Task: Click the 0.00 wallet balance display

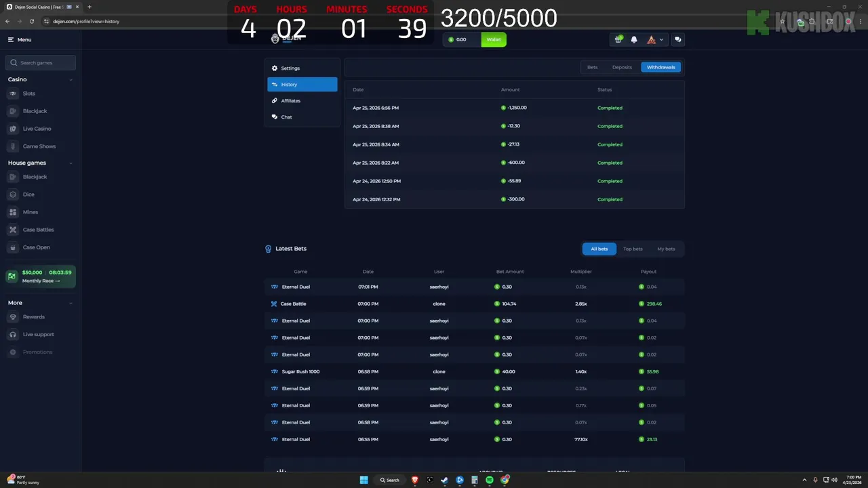Action: [x=462, y=39]
